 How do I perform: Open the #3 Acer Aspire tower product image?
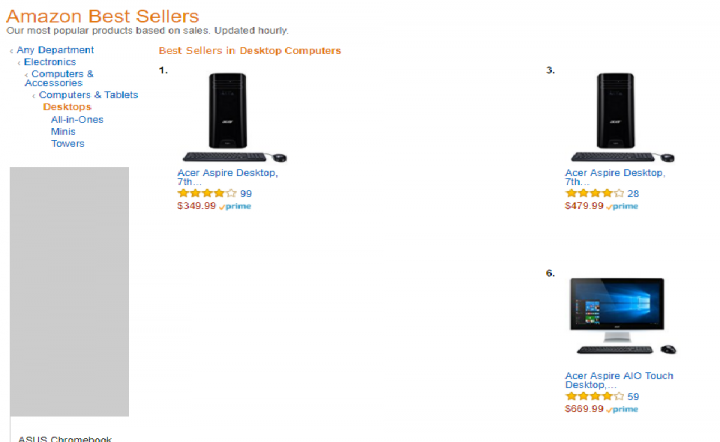pos(622,117)
